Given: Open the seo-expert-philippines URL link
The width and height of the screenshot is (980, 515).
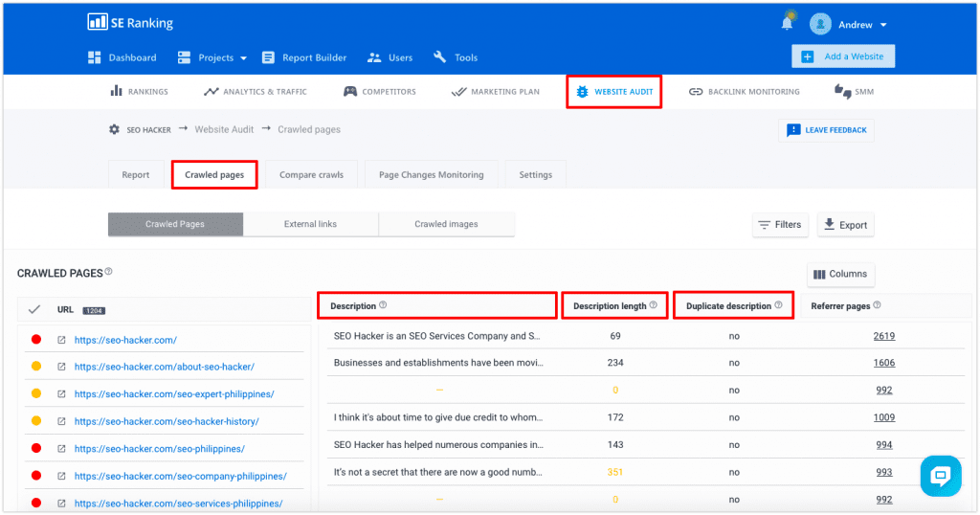Looking at the screenshot, I should pyautogui.click(x=174, y=393).
